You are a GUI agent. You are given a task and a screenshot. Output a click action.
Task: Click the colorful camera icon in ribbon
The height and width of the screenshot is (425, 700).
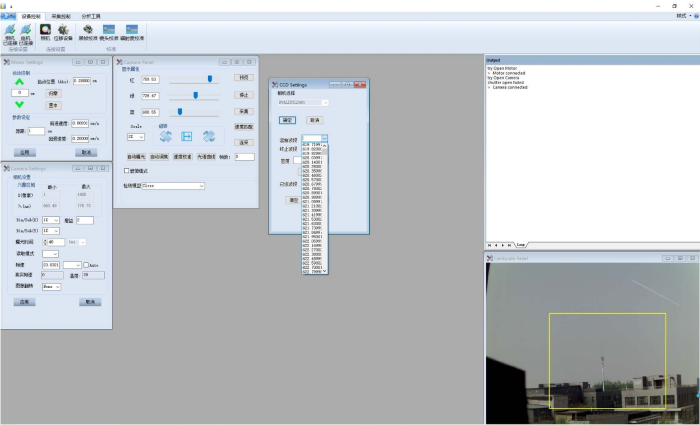(45, 32)
